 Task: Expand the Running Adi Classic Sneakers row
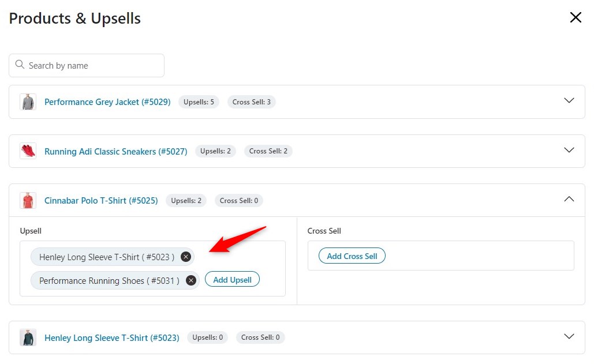click(x=569, y=149)
